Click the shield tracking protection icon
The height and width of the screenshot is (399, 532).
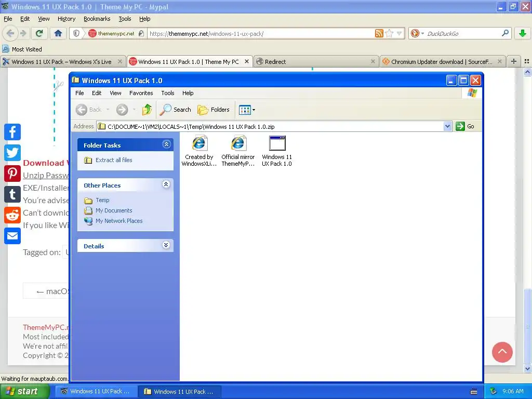coord(76,33)
